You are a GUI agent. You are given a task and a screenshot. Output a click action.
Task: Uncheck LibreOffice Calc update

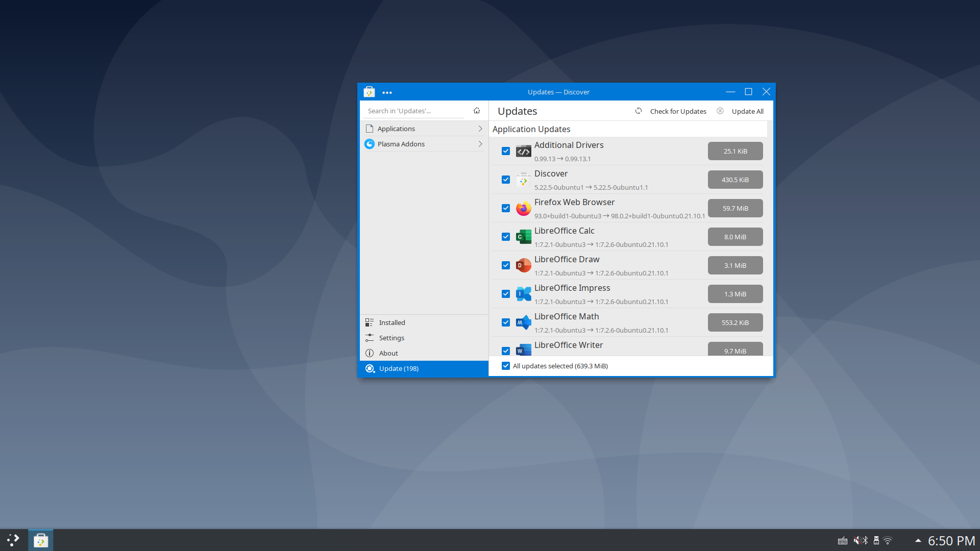point(506,237)
